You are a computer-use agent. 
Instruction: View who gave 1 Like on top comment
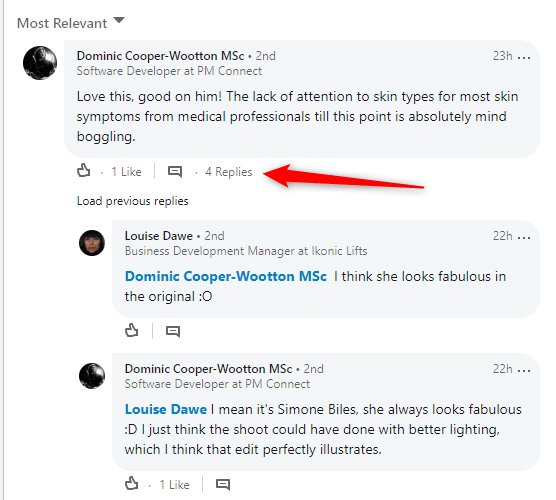127,172
